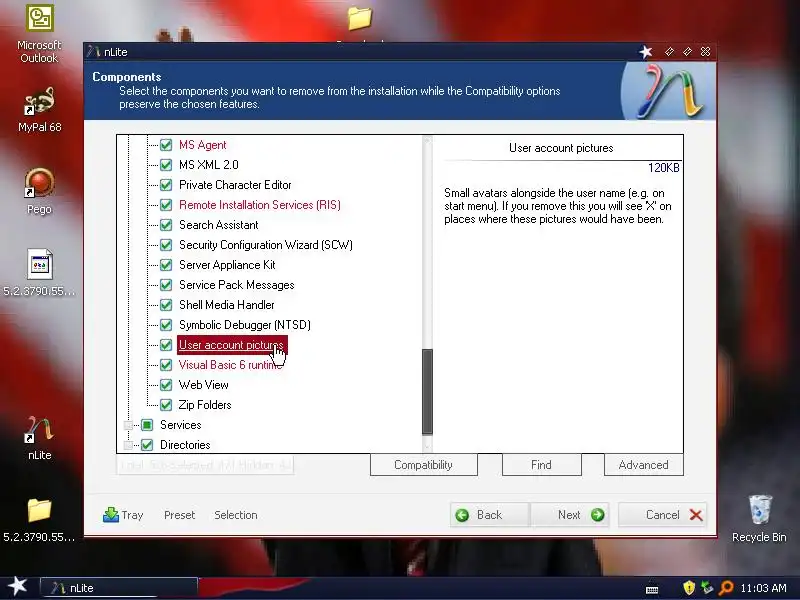Screen dimensions: 800x600
Task: Open the Selection menu
Action: 236,515
